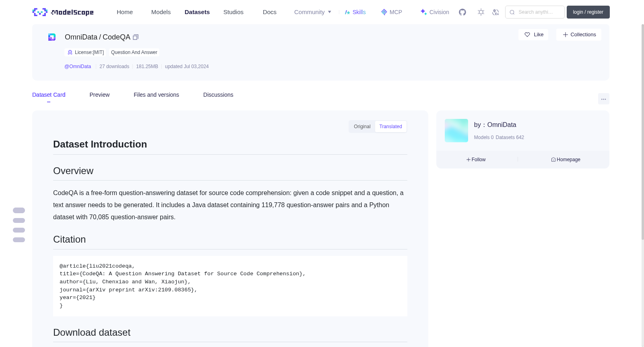The image size is (644, 347).
Task: Click the Skills sparkle icon
Action: point(347,12)
